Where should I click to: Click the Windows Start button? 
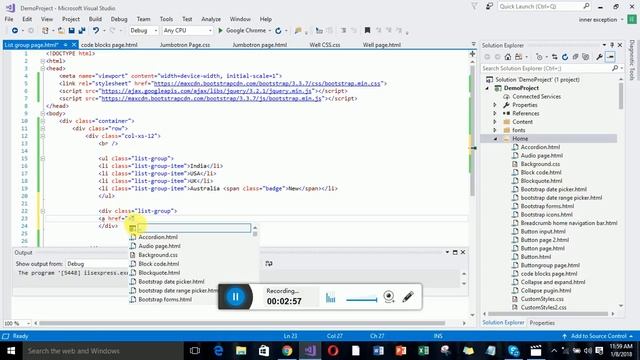click(11, 351)
